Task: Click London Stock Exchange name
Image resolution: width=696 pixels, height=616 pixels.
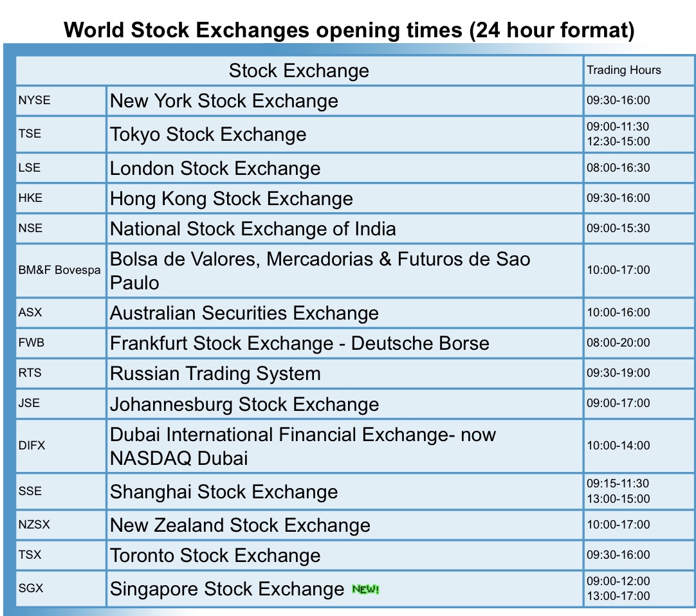Action: [215, 168]
